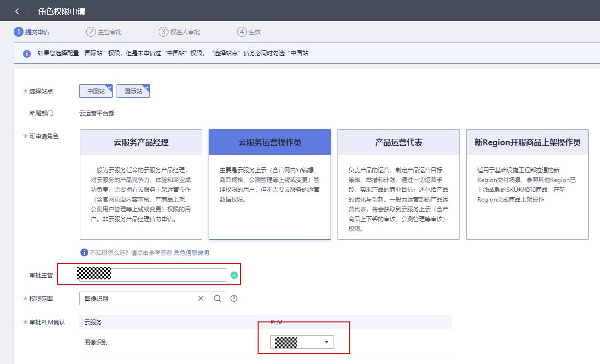Toggle the 国际站 site option

(x=133, y=91)
